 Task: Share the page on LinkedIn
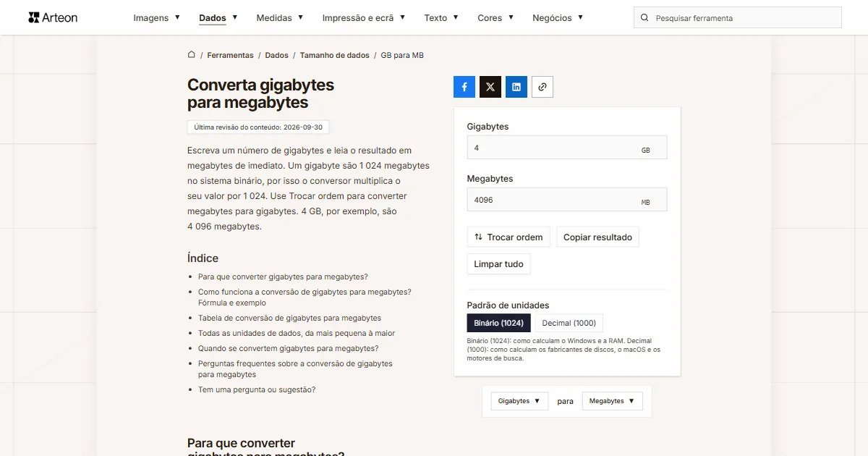(516, 87)
